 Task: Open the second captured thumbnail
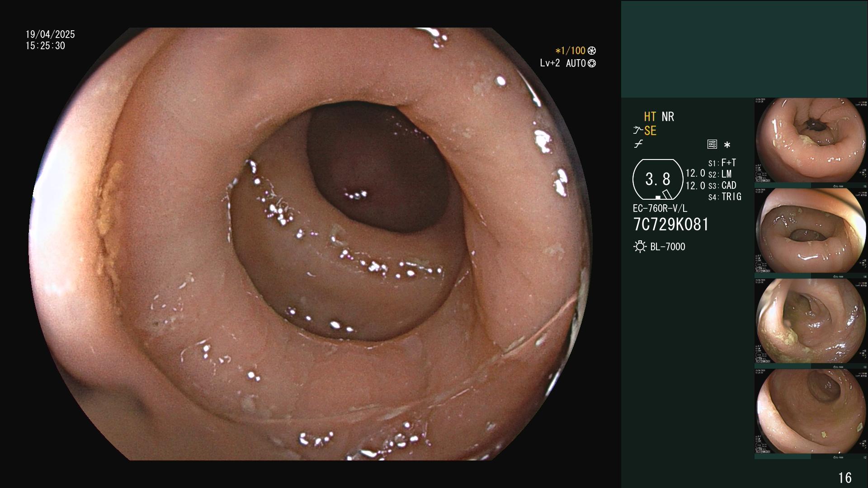click(811, 233)
